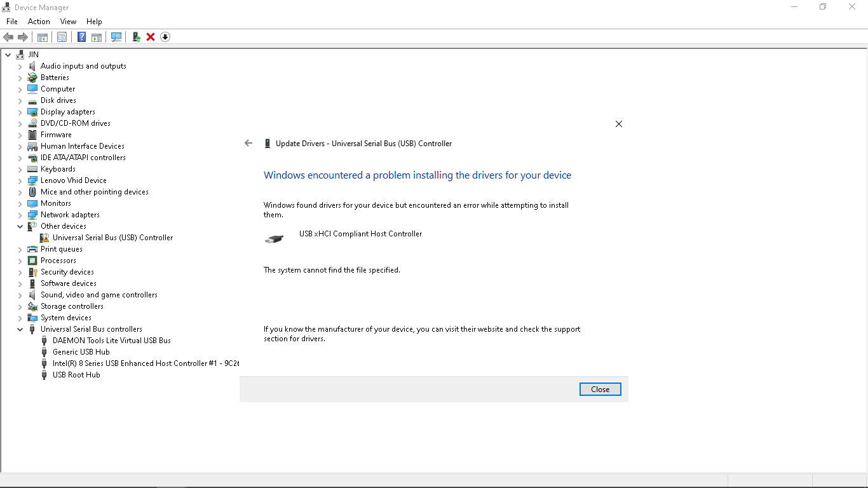Expand the System devices node
The width and height of the screenshot is (868, 488).
coord(20,318)
